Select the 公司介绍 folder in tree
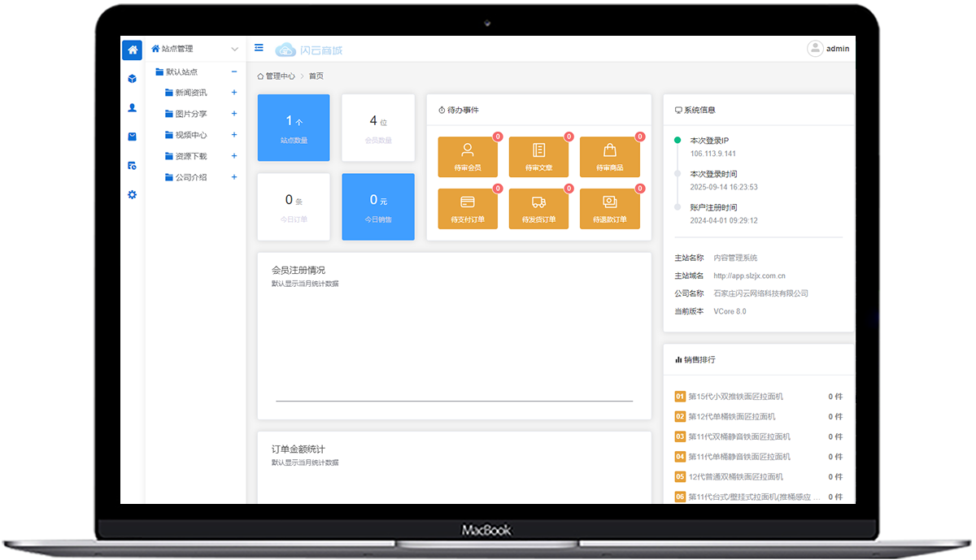976x560 pixels. pyautogui.click(x=190, y=177)
